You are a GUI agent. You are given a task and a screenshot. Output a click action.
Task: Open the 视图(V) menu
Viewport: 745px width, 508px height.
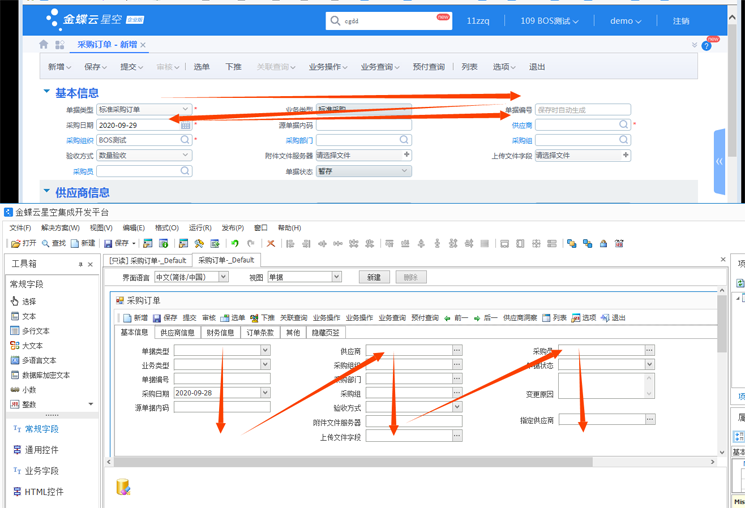(x=101, y=228)
